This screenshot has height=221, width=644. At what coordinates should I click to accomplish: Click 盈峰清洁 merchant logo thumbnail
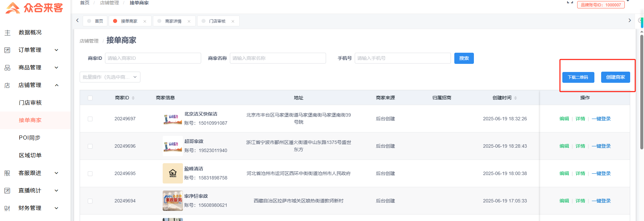click(x=173, y=174)
